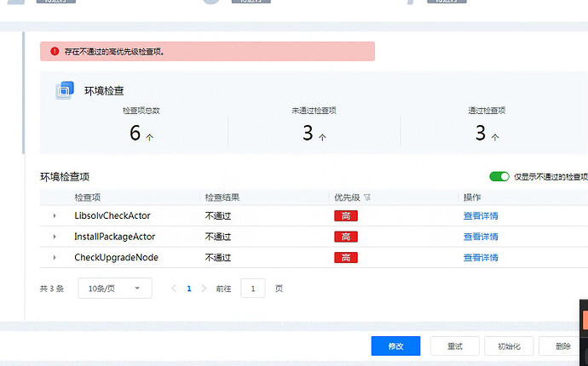The height and width of the screenshot is (366, 588).
Task: Expand the InstallPackageActor row
Action: 55,237
